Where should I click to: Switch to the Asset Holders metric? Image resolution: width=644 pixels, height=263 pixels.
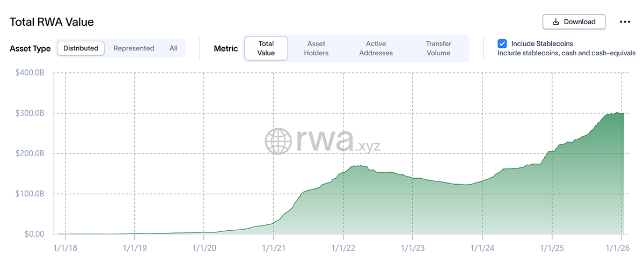pos(316,48)
